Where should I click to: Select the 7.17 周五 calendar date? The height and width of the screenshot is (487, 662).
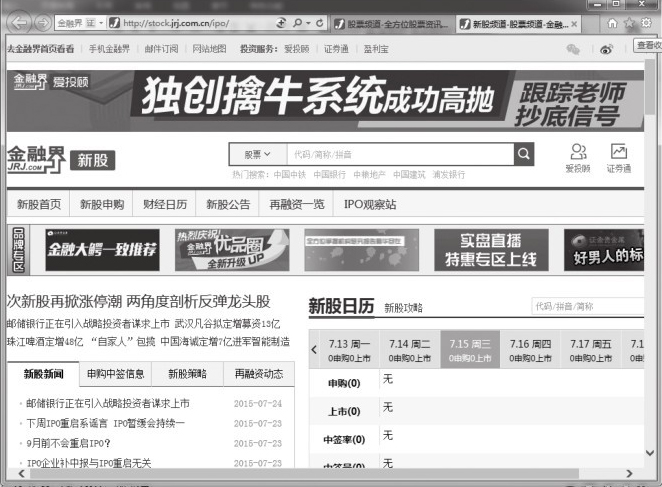[591, 350]
